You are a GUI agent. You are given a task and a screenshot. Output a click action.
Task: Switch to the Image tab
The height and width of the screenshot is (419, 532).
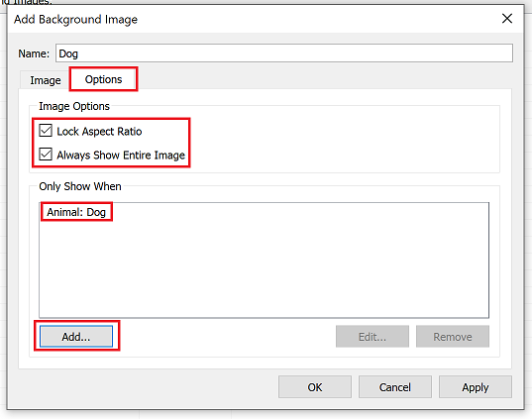click(46, 80)
